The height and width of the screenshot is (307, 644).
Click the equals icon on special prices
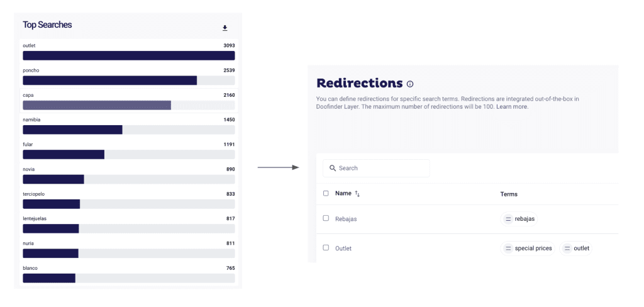[508, 248]
